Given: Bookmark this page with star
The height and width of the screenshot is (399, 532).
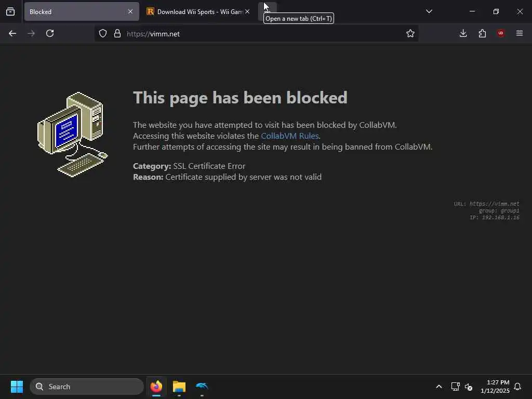Looking at the screenshot, I should click(x=410, y=34).
